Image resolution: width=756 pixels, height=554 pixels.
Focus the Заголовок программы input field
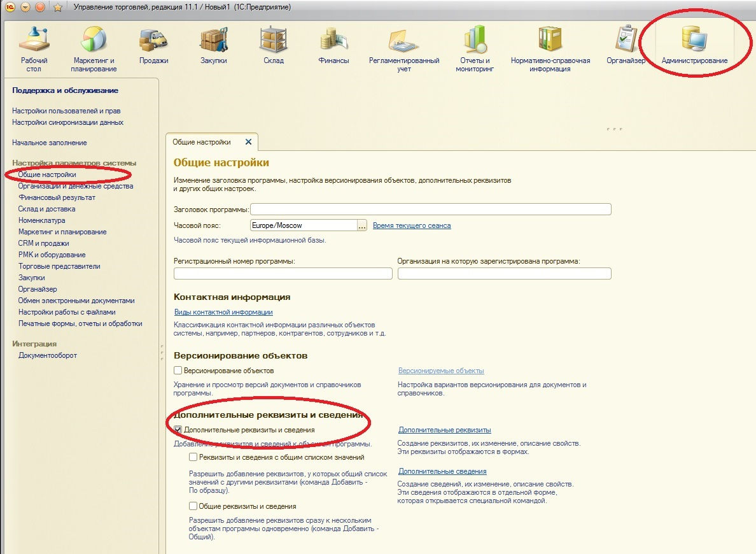(431, 209)
